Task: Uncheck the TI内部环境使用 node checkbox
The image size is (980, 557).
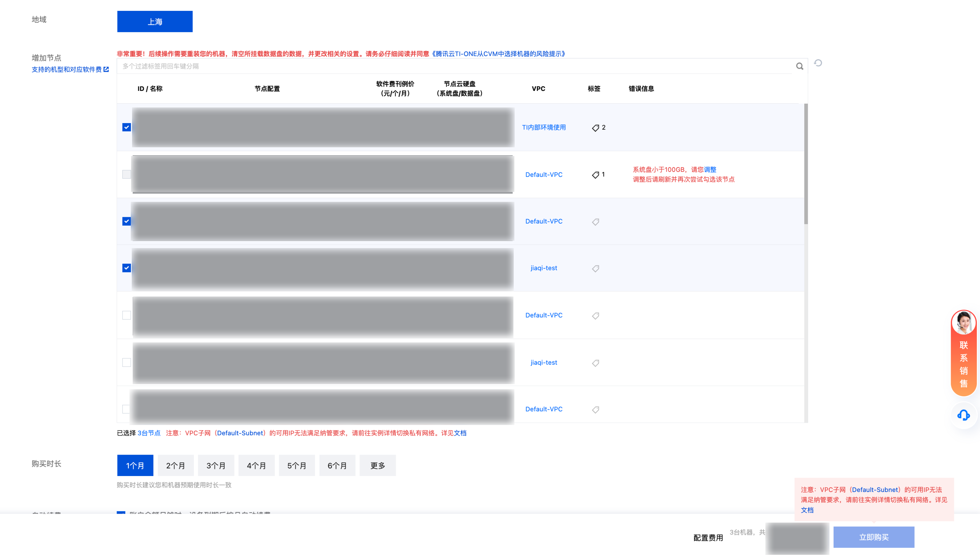Action: pos(127,128)
